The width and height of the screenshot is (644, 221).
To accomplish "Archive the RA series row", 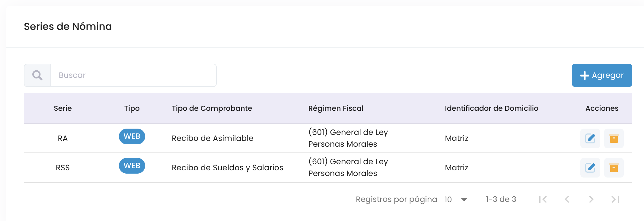I will (614, 138).
